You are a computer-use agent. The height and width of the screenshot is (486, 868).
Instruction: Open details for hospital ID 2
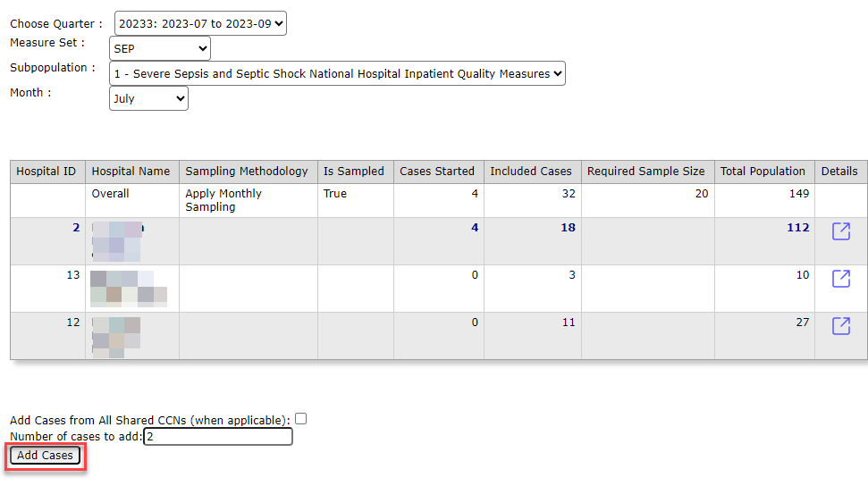point(840,231)
